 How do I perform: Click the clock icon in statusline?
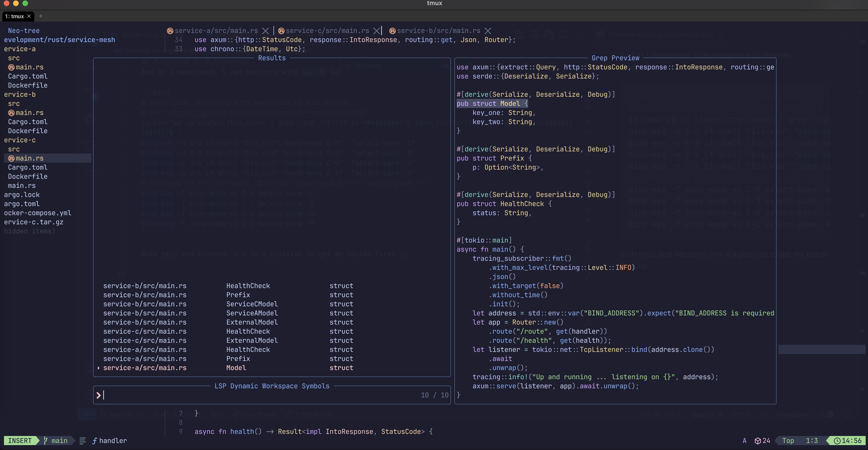[837, 441]
